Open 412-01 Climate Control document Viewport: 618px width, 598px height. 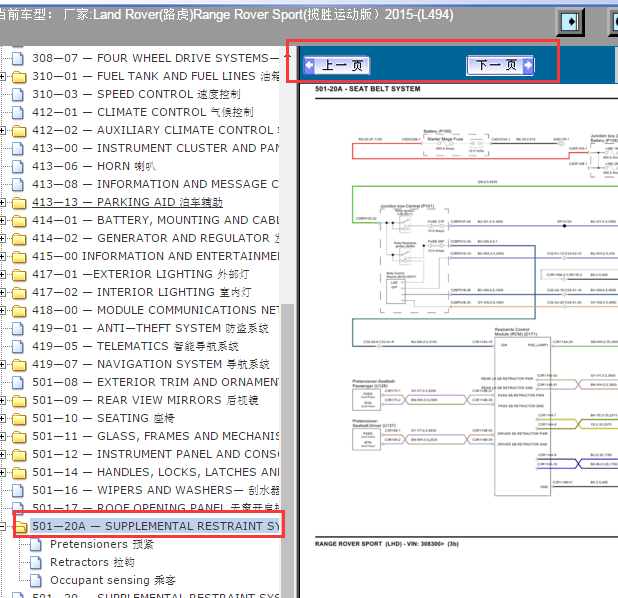click(x=143, y=112)
